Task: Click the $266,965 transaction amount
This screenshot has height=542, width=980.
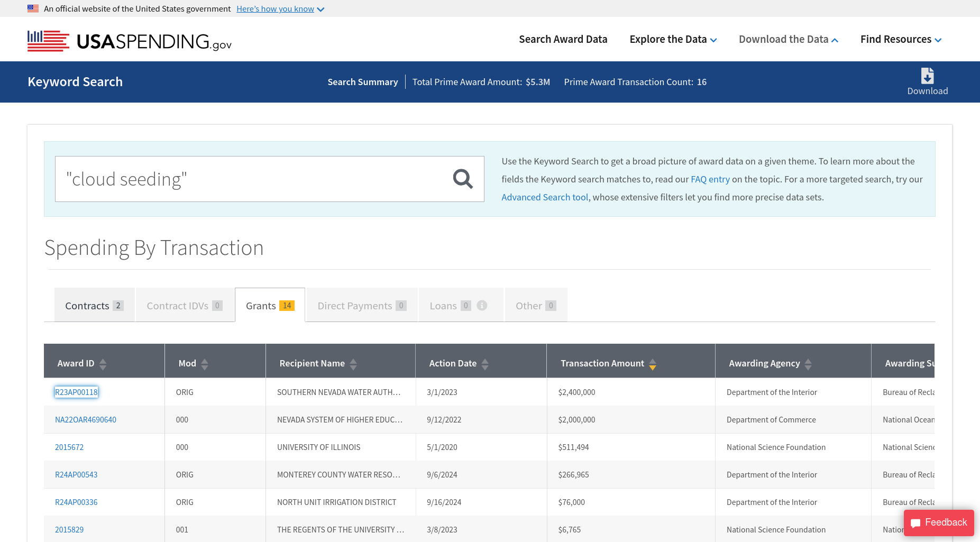Action: click(573, 474)
